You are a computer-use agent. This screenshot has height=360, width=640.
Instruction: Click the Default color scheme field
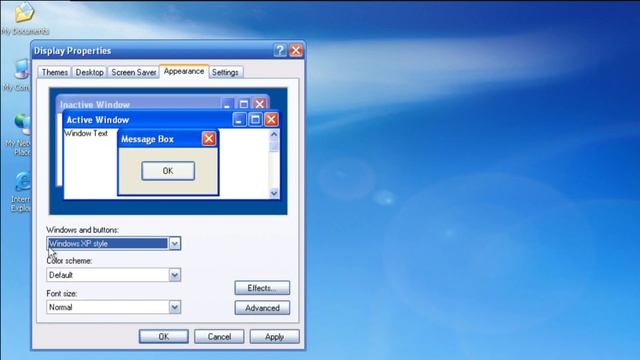coord(107,275)
